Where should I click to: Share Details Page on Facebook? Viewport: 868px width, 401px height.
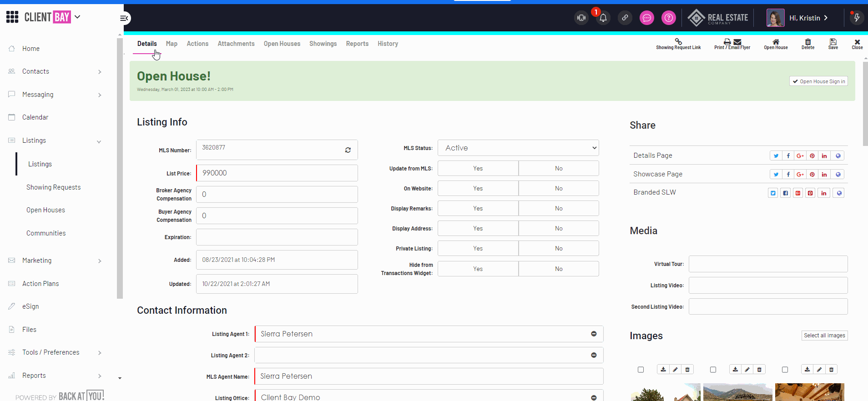click(x=788, y=156)
